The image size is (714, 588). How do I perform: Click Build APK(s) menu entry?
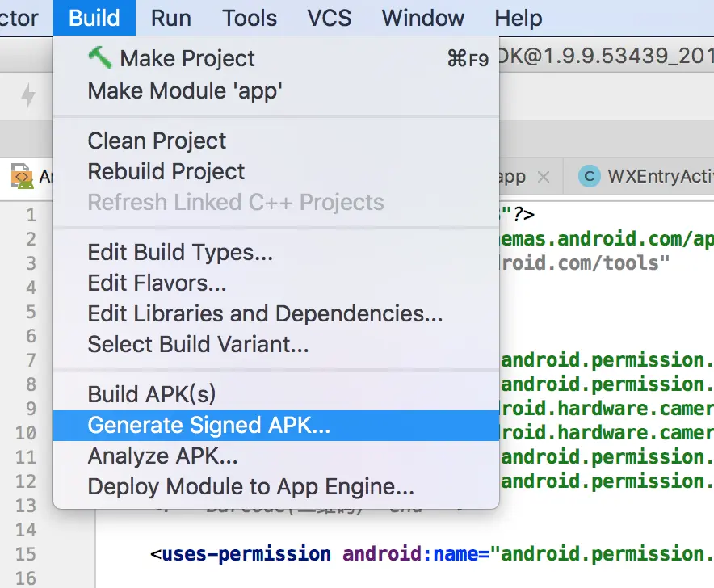(152, 394)
